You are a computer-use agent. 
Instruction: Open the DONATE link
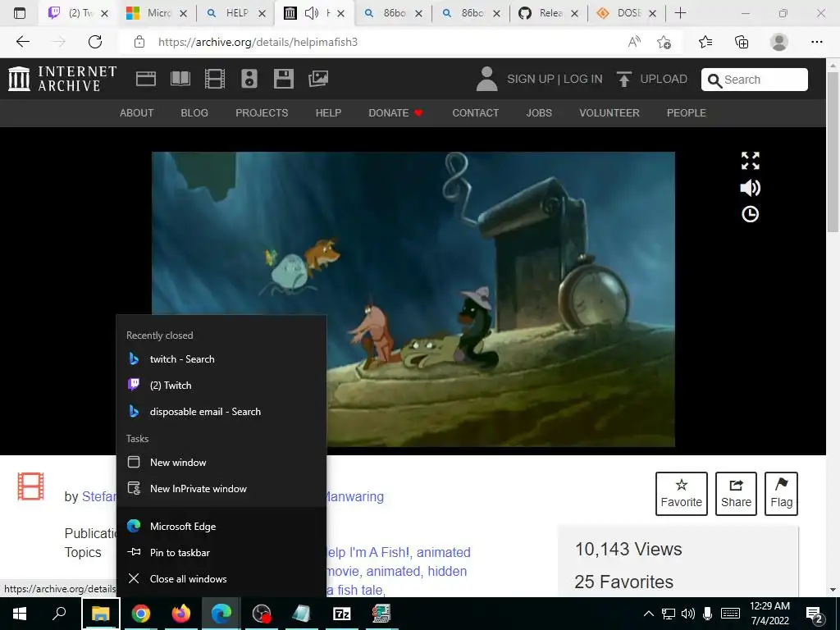[396, 113]
